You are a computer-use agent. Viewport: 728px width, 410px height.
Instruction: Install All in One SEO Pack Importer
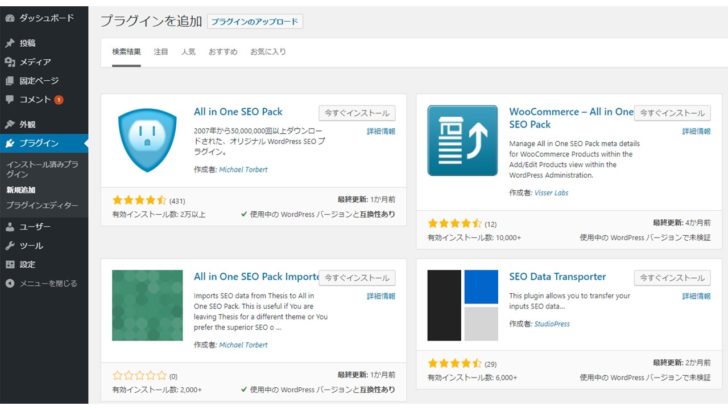[357, 278]
